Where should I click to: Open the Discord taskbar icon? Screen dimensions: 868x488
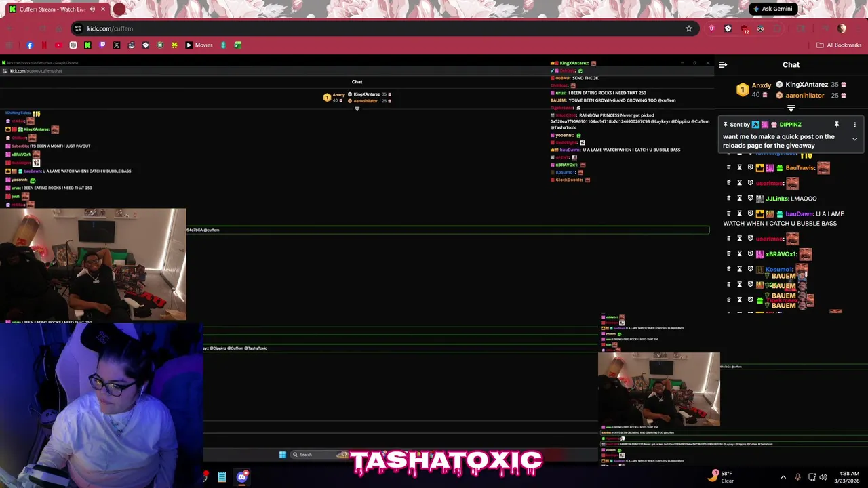[x=242, y=477]
